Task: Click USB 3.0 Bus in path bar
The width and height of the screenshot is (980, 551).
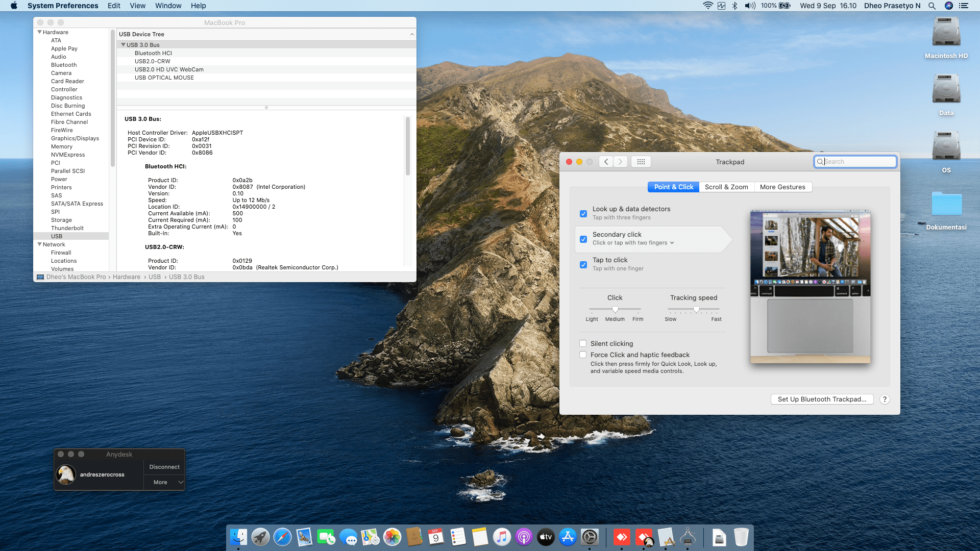Action: (187, 277)
